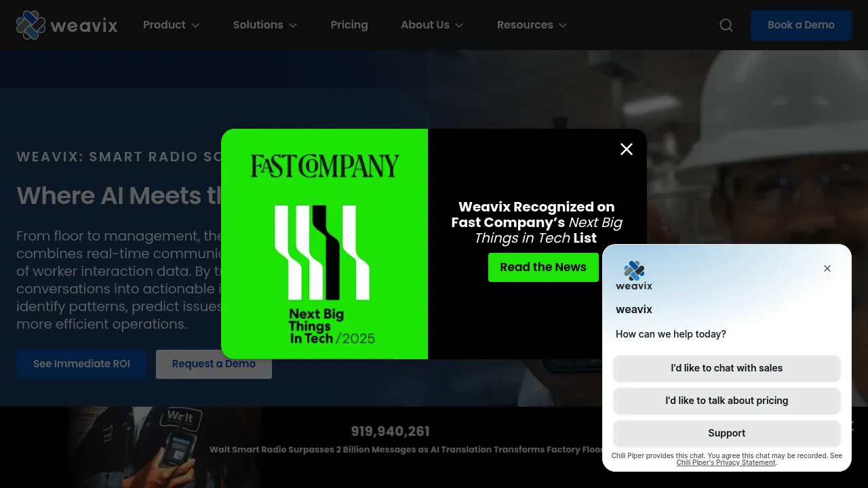
Task: Open Chili Piper's Privacy Statement link
Action: point(726,463)
